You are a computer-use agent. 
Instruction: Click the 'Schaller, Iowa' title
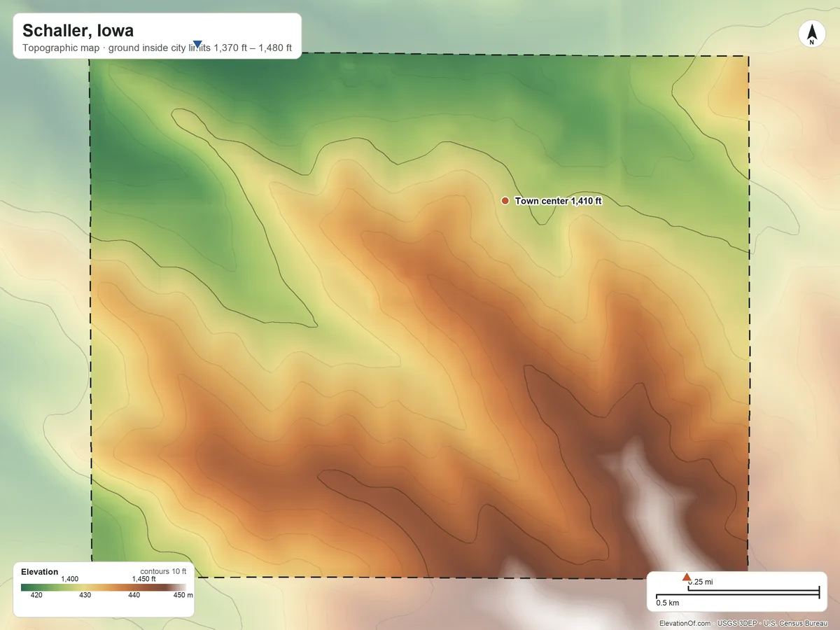78,31
